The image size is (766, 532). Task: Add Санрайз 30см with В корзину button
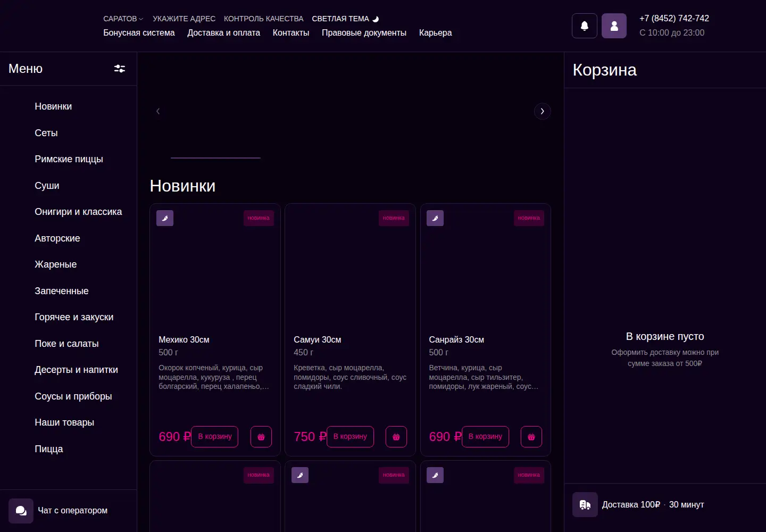click(x=485, y=437)
